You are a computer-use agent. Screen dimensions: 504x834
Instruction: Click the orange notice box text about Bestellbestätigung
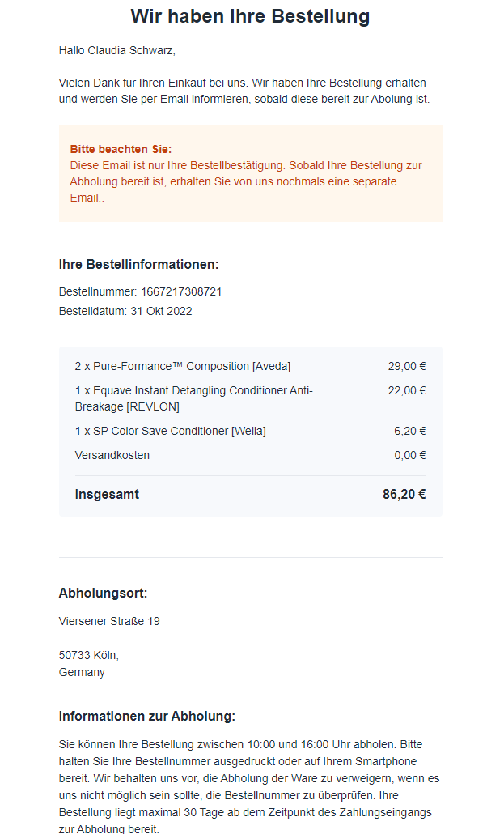pos(246,181)
